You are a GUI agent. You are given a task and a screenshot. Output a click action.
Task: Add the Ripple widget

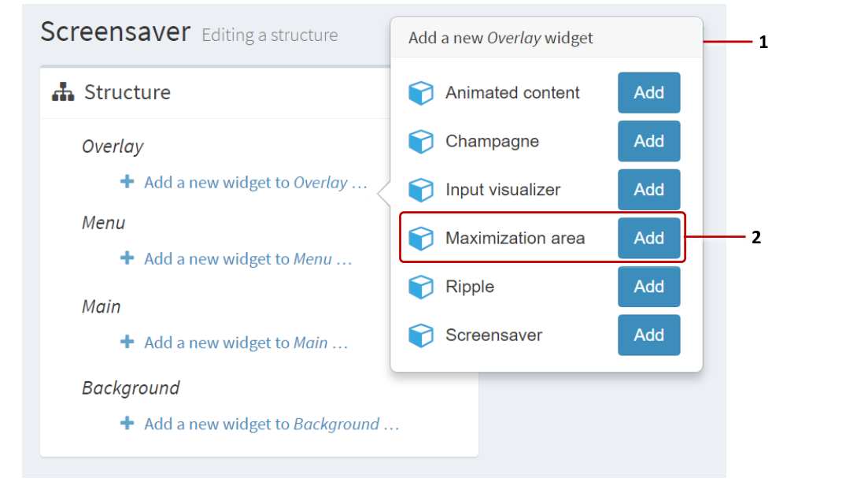click(648, 287)
